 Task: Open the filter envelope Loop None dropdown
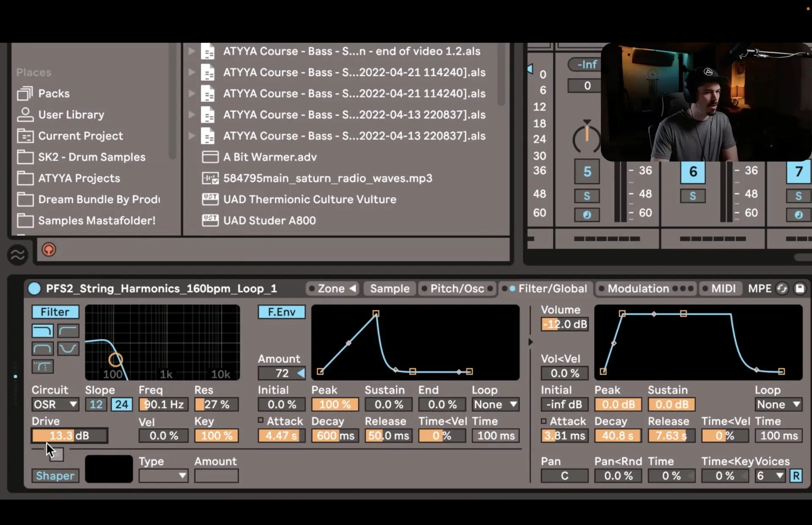point(495,404)
